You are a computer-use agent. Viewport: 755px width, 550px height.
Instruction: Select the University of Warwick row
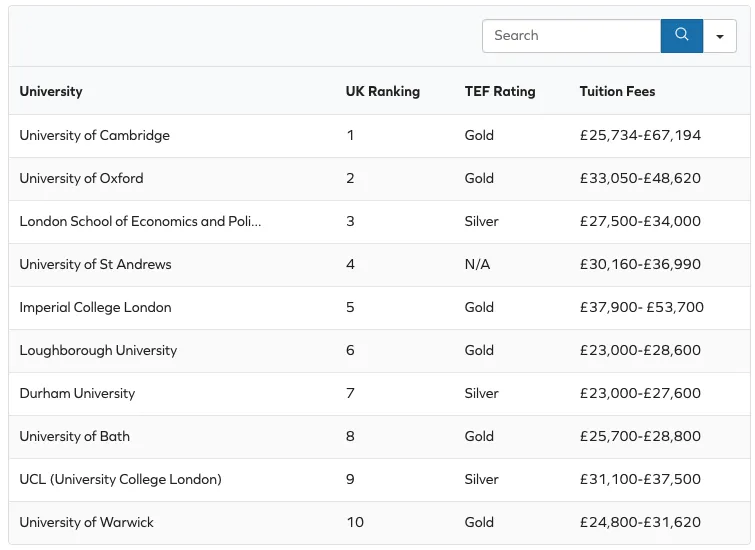[87, 522]
